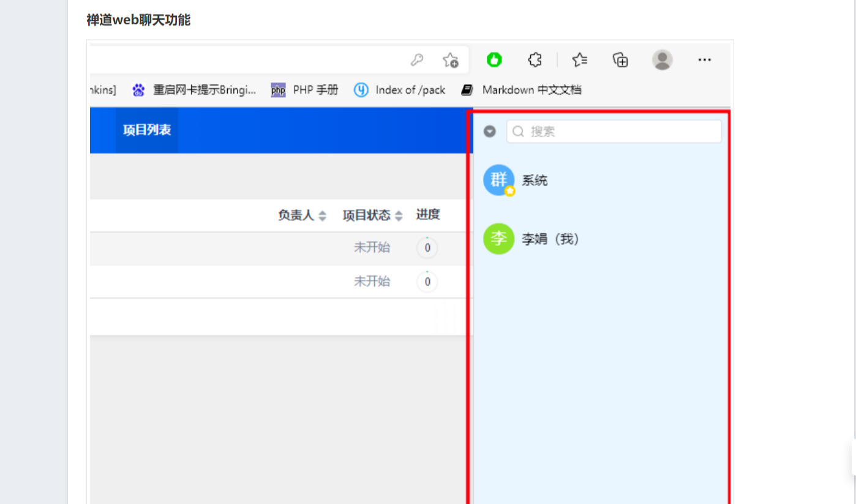Screen dimensions: 856x504
Task: Open the 李娟（我）chat contact
Action: (549, 239)
